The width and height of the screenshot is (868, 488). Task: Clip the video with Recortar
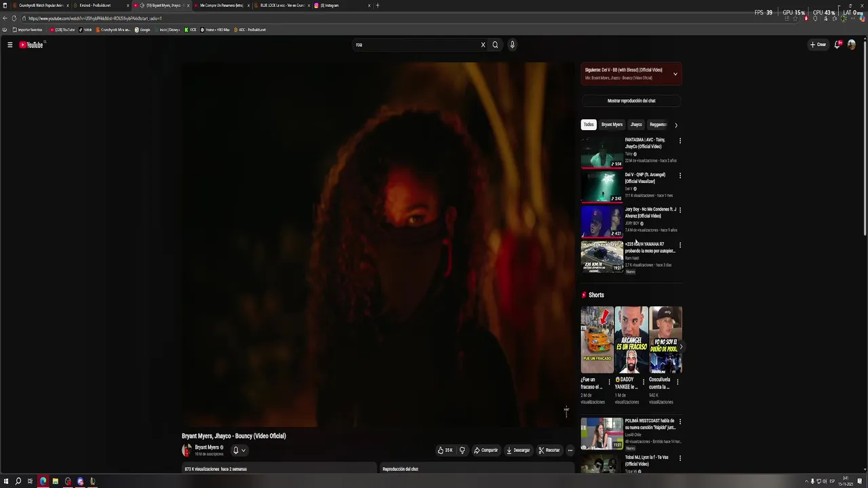click(x=549, y=450)
